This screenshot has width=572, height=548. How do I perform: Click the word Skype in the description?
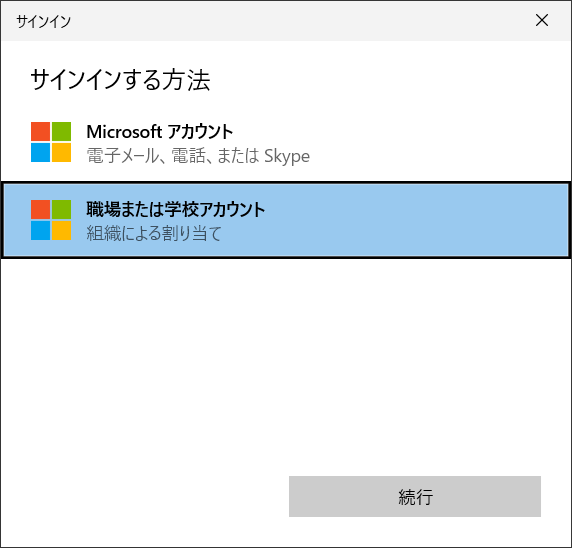click(x=287, y=156)
